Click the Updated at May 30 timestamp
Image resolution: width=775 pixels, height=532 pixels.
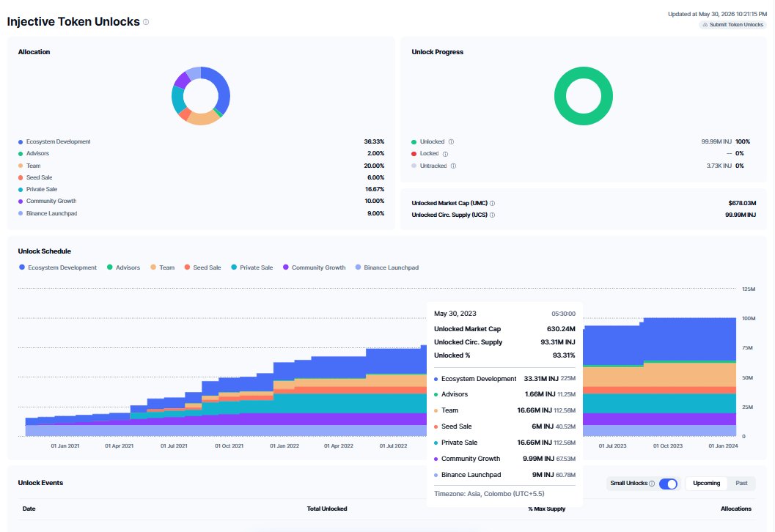(x=717, y=15)
